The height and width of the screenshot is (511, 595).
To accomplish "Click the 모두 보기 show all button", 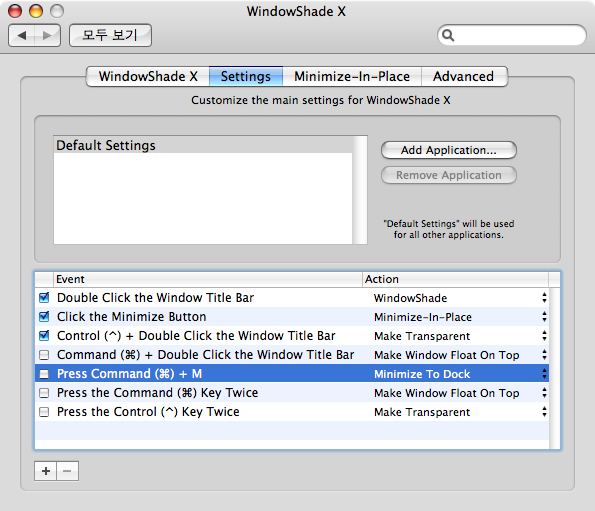I will [x=110, y=35].
